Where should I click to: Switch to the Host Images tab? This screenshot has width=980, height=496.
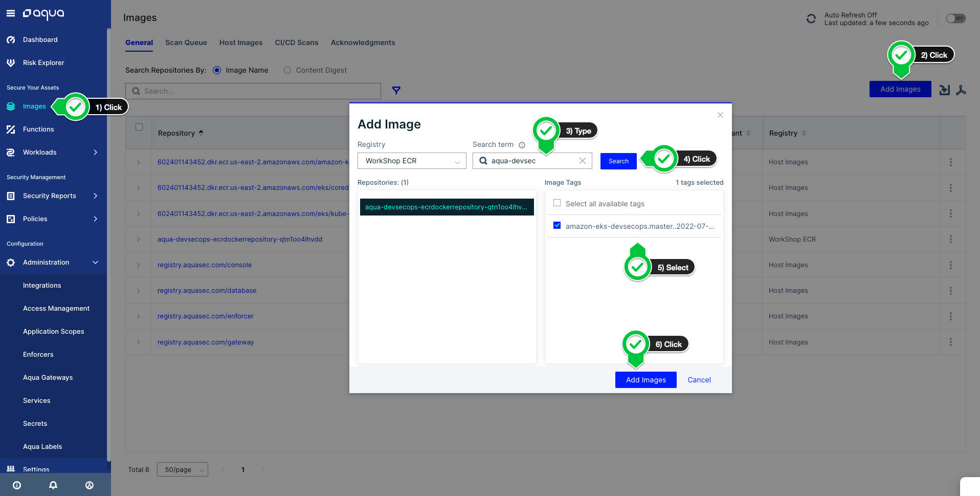click(241, 42)
